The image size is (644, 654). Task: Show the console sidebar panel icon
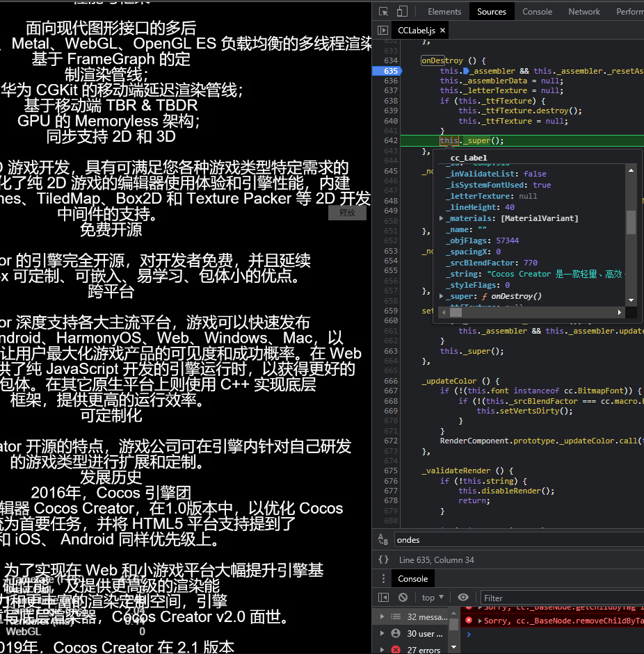point(384,598)
